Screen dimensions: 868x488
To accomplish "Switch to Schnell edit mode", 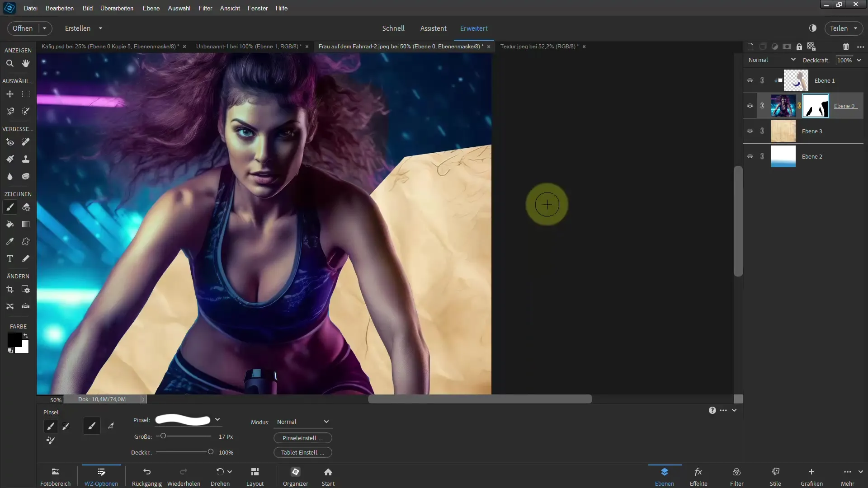I will point(393,28).
